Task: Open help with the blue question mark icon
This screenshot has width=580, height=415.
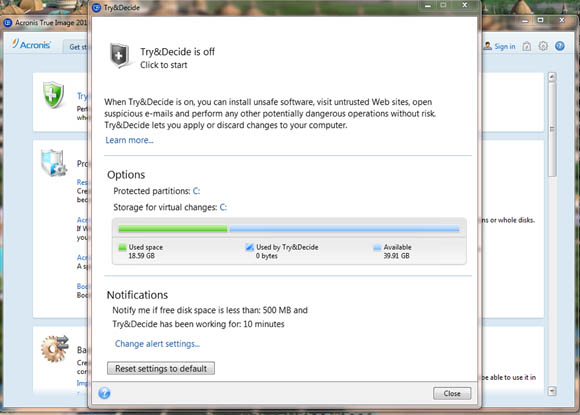Action: point(104,393)
